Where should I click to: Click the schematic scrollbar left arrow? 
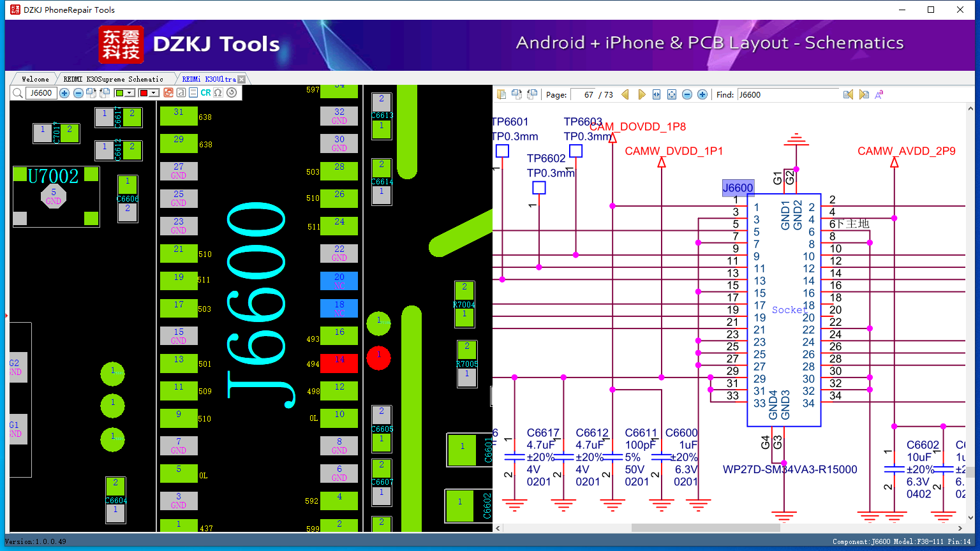tap(498, 528)
